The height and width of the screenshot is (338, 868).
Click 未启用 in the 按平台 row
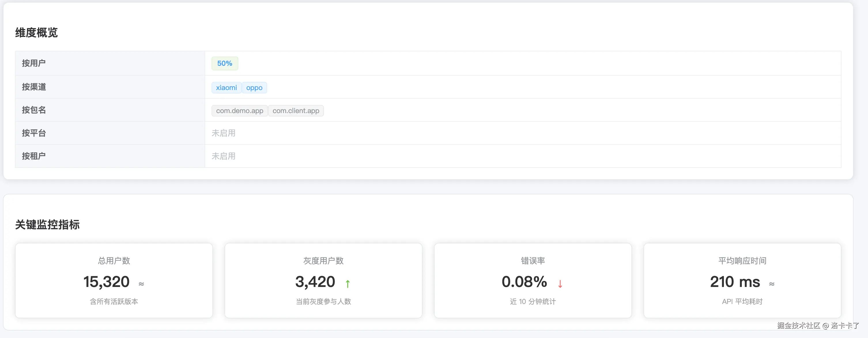coord(223,133)
